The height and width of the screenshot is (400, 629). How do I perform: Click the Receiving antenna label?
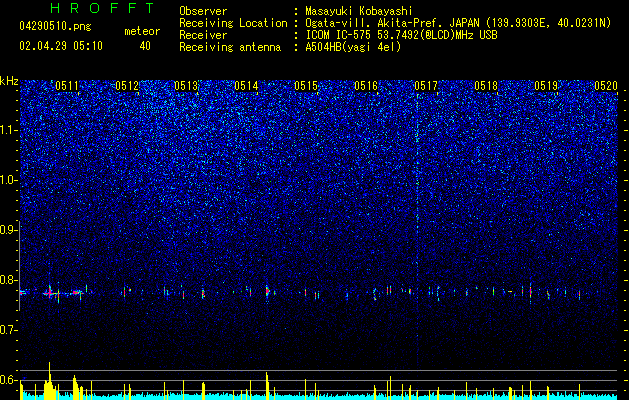(x=230, y=47)
